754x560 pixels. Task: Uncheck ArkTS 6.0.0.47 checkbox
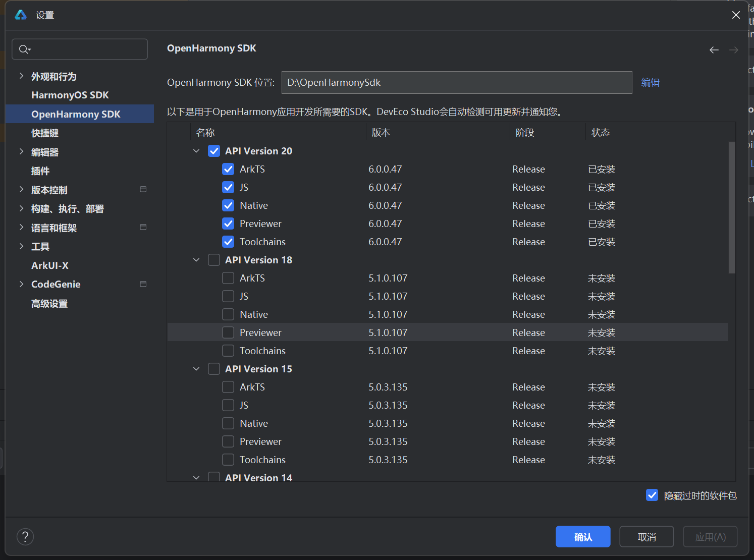click(x=228, y=169)
